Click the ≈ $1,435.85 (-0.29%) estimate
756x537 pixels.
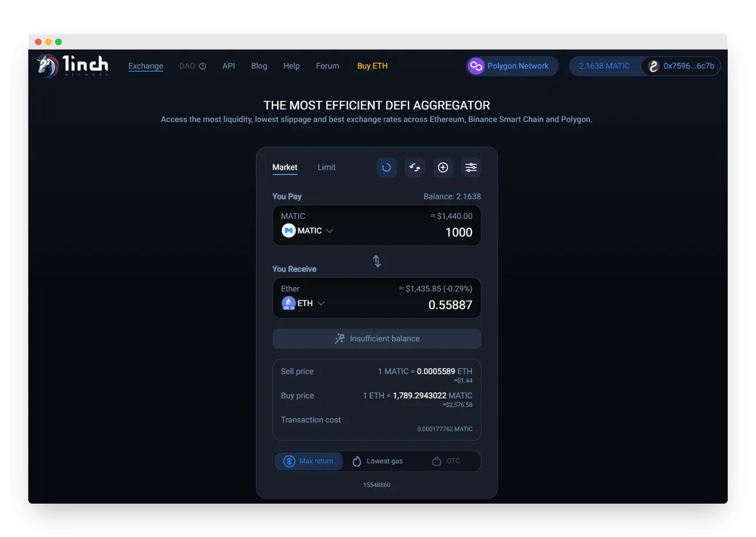click(436, 289)
